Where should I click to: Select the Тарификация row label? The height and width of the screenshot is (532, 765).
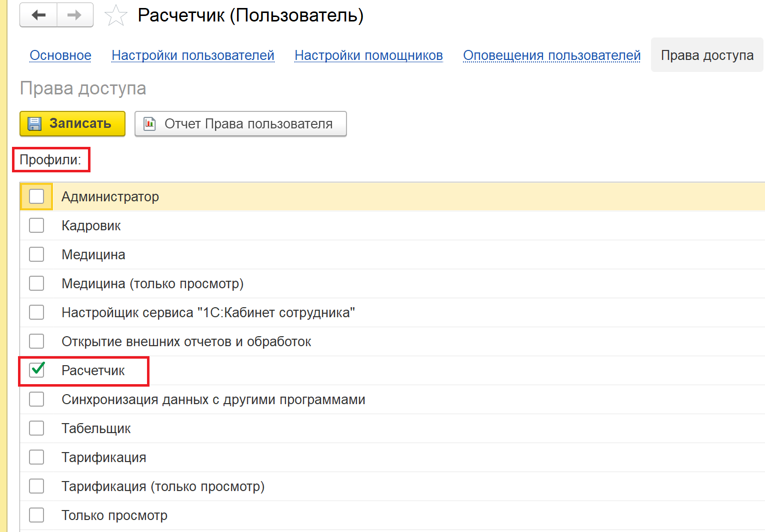click(x=104, y=458)
